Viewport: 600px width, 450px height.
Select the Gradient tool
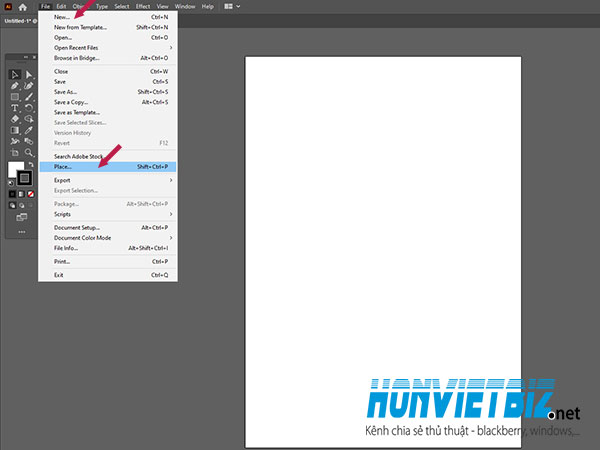[x=15, y=130]
